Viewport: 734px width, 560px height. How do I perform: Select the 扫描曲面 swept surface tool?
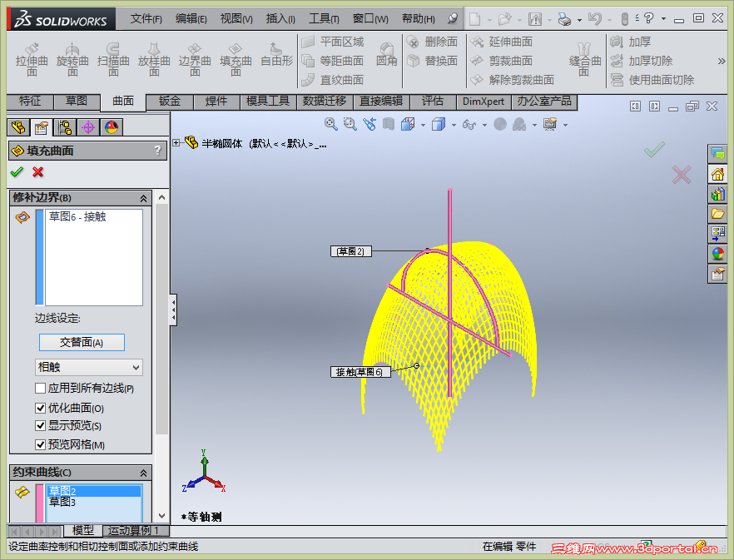pos(113,60)
